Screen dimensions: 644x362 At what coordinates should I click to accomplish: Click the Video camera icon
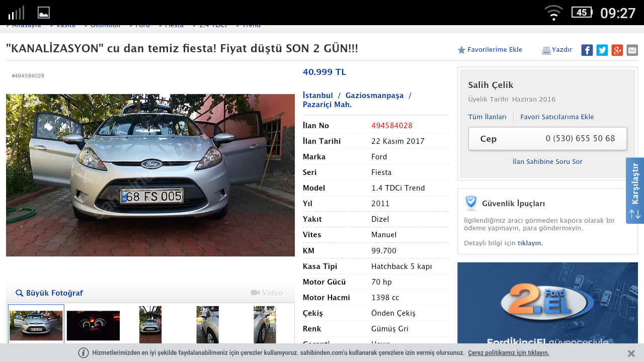click(255, 293)
